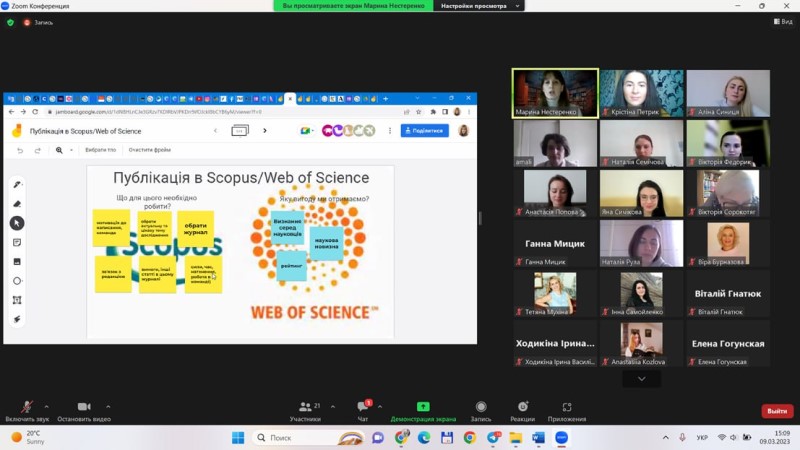The width and height of the screenshot is (800, 450).
Task: Click the blue наукова новизна sticky note
Action: coord(327,243)
